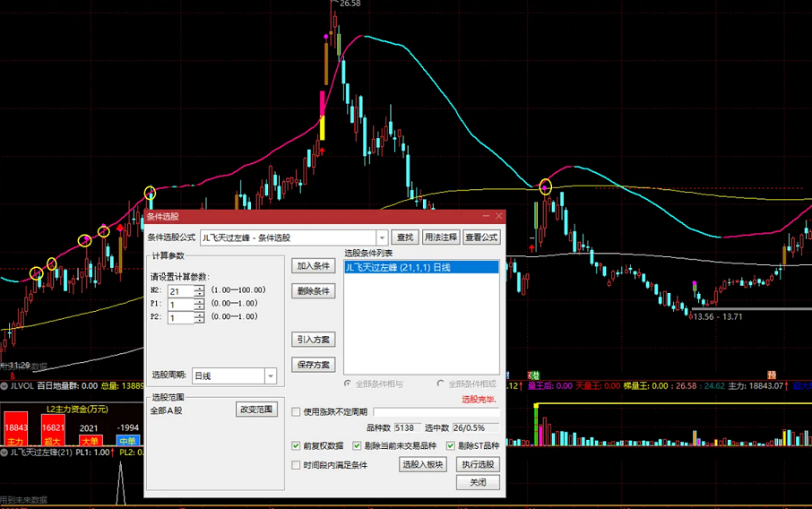Viewport: 812px width, 509px height.
Task: Click the 查找 search button
Action: point(405,237)
